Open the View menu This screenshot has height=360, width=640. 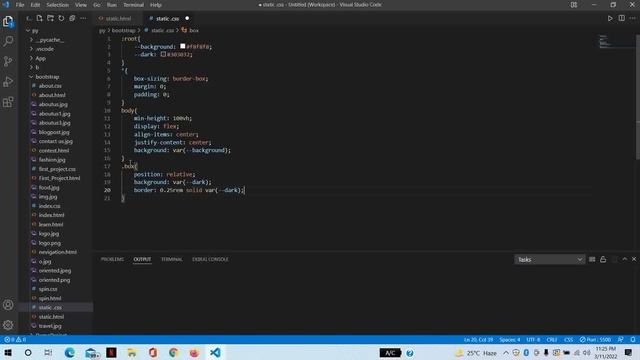click(x=81, y=5)
